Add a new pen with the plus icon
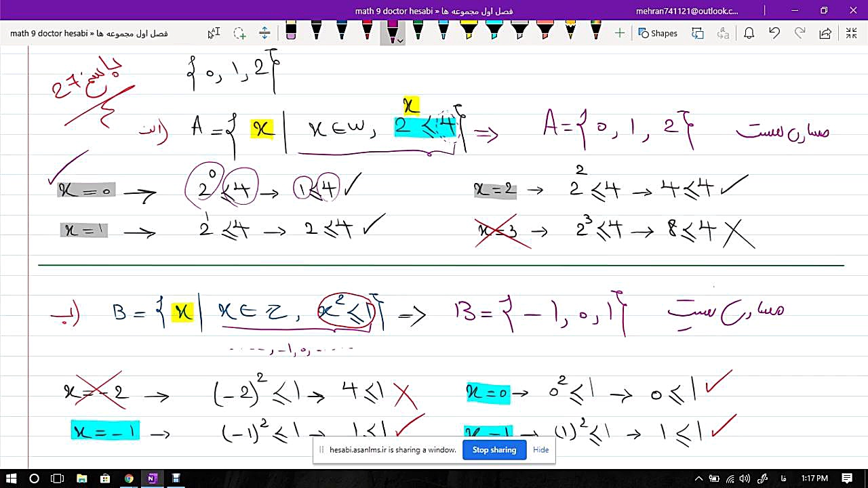Image resolution: width=868 pixels, height=488 pixels. point(619,33)
